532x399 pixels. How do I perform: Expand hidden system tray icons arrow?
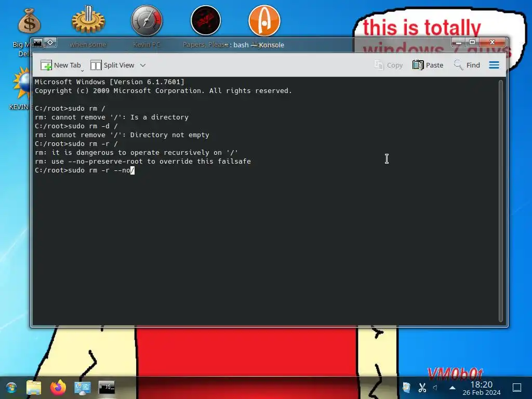[453, 388]
